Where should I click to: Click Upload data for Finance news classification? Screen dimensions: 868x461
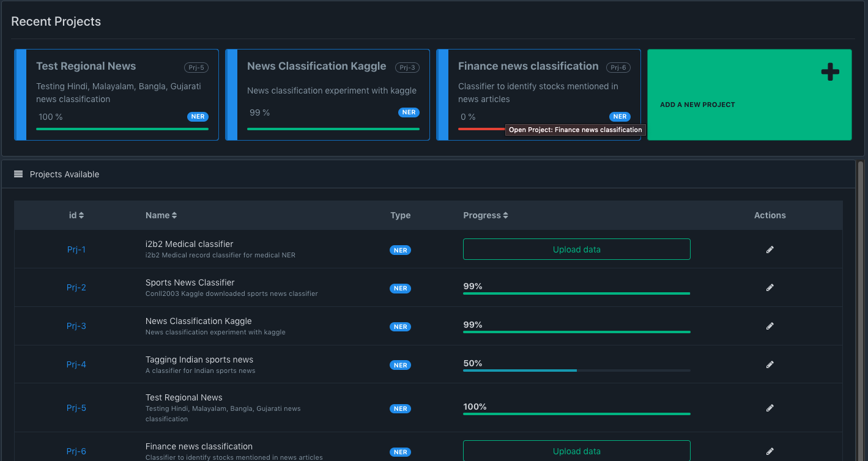pos(576,451)
